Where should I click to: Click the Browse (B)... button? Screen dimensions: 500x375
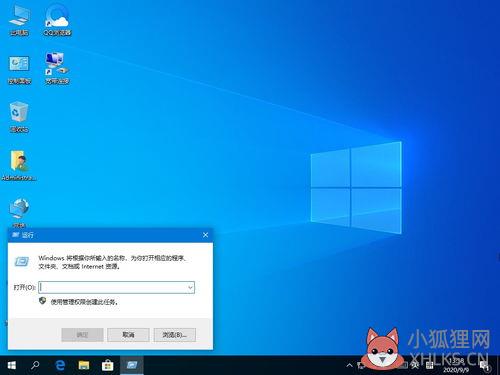[x=175, y=335]
